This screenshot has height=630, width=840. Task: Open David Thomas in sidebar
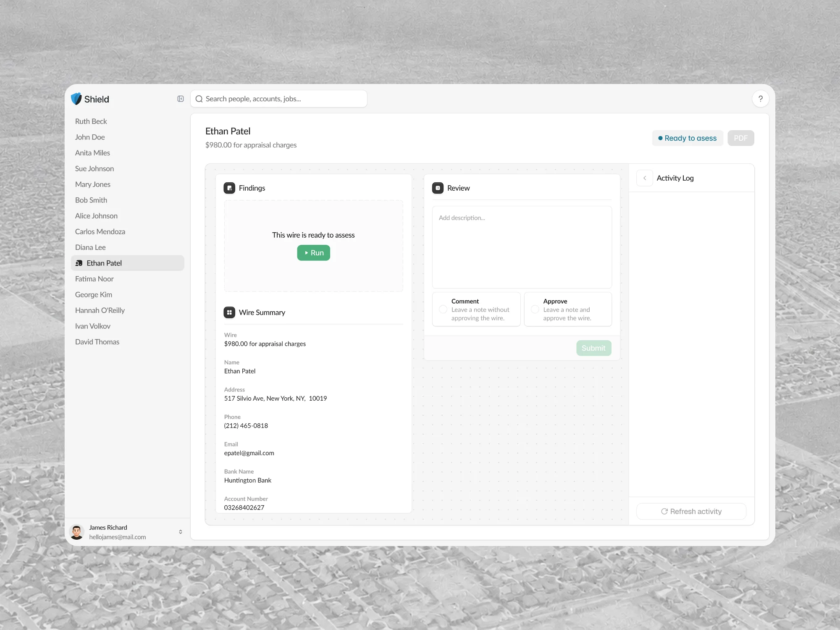[x=97, y=342]
